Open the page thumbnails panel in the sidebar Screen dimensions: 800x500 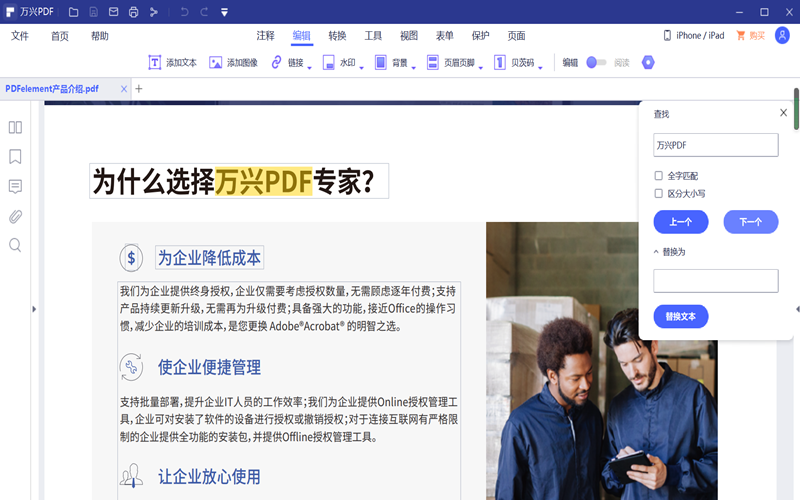(15, 127)
